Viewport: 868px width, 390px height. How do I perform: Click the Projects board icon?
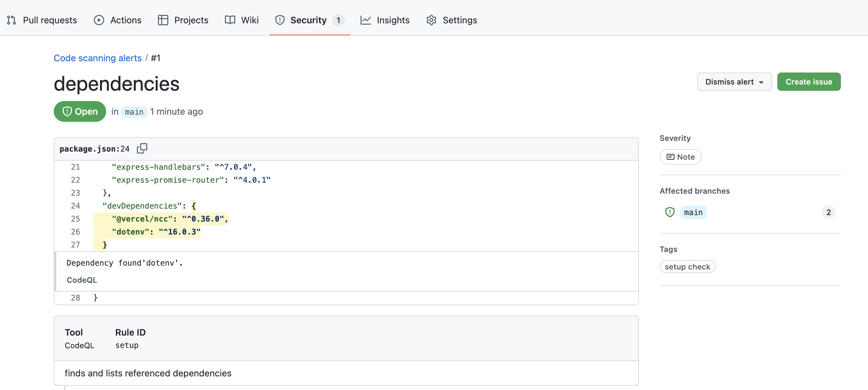[x=163, y=20]
